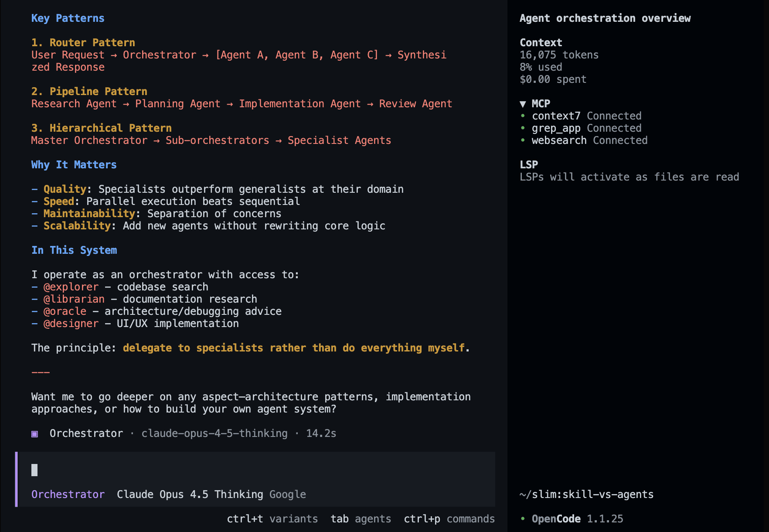Screen dimensions: 769x532
Task: Click the @designer agent mention
Action: [x=71, y=324]
